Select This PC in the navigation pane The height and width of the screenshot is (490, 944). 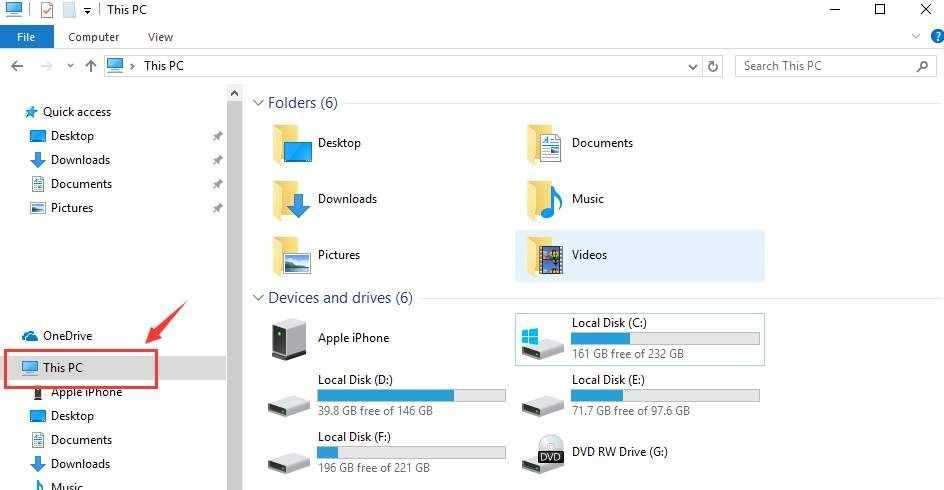(62, 368)
